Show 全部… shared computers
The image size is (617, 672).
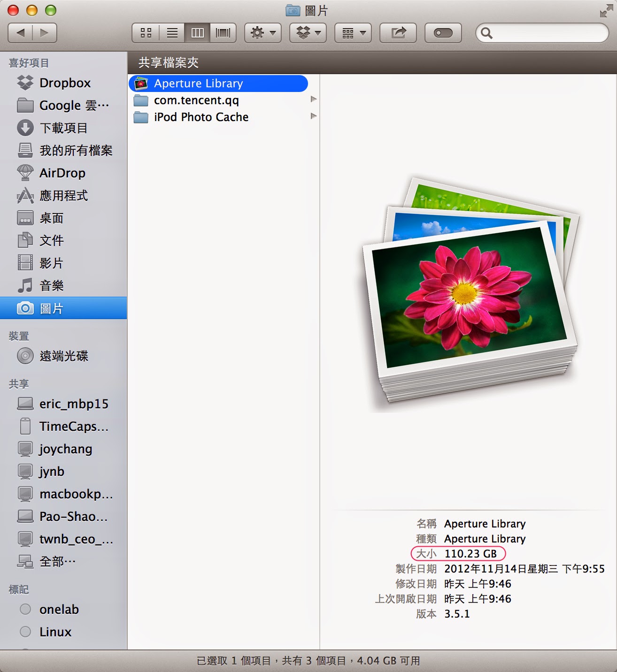click(x=63, y=562)
